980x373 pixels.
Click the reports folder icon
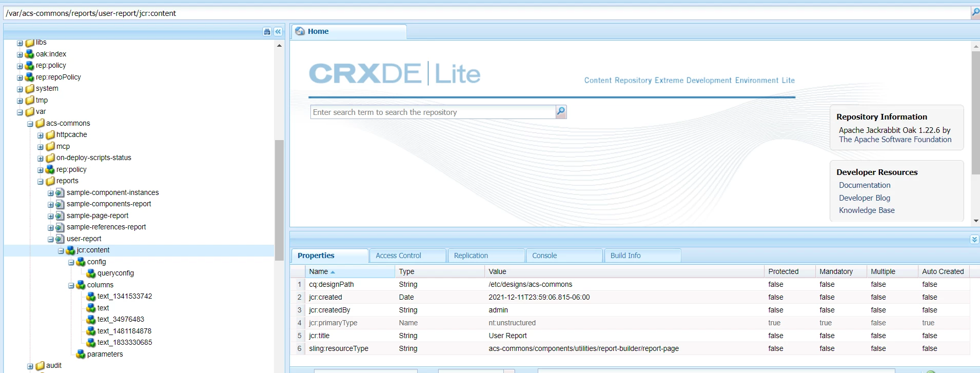50,181
